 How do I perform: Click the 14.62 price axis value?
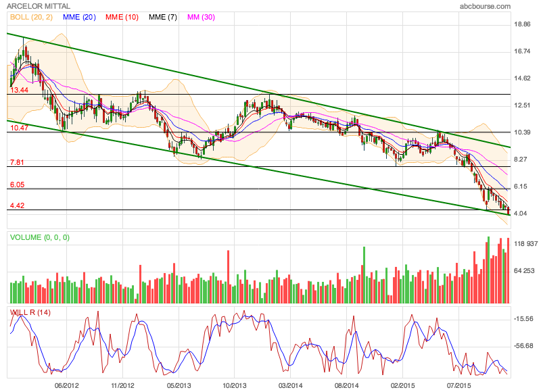pyautogui.click(x=522, y=78)
